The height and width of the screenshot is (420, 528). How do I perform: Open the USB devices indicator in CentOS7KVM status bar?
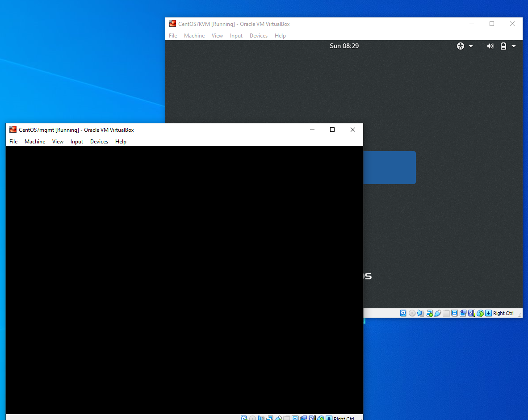(437, 313)
